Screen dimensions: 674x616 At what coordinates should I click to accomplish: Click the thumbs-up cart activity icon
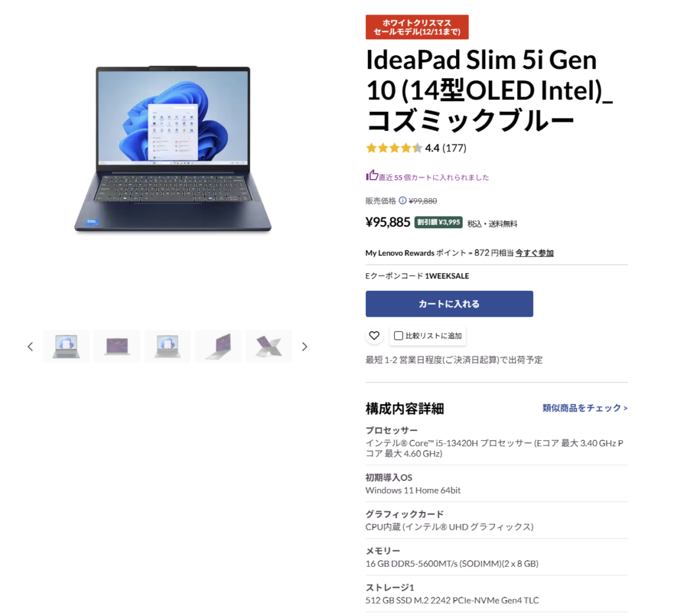(x=372, y=175)
